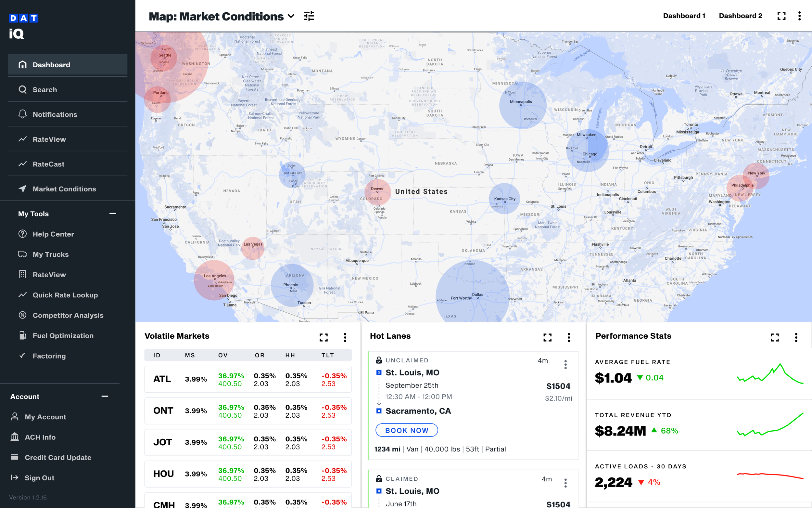
Task: Open Hot Lanes panel kebab menu
Action: click(569, 337)
